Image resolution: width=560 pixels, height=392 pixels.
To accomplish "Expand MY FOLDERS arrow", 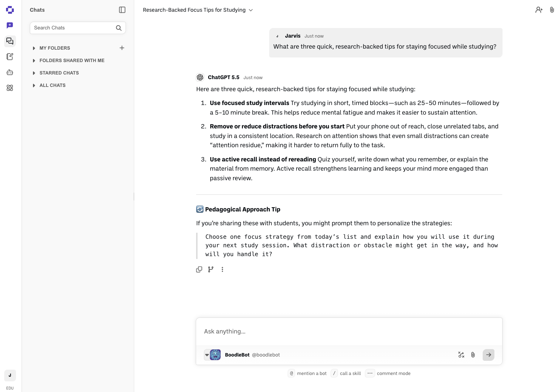I will click(x=34, y=48).
